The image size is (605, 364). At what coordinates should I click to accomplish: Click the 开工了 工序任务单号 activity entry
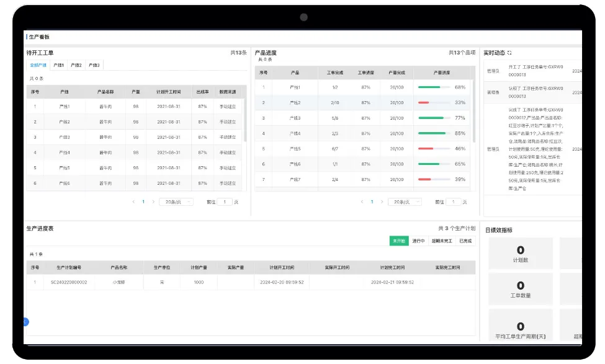point(534,71)
